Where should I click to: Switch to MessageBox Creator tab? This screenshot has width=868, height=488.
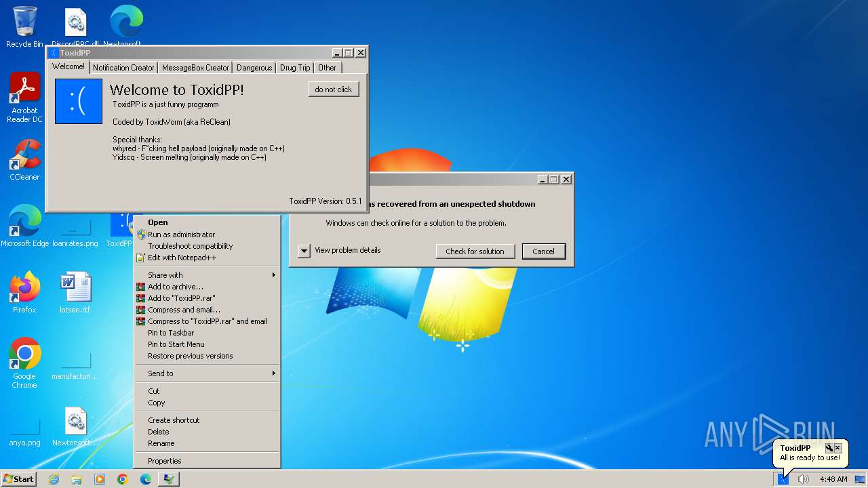195,68
